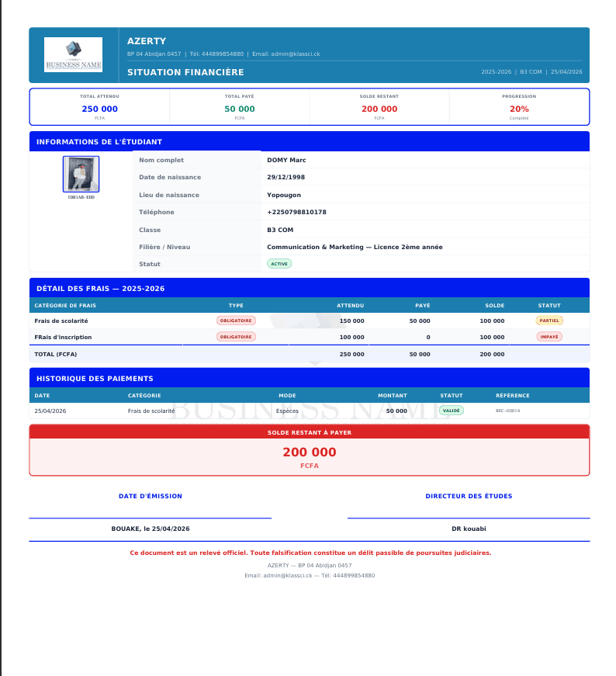Viewport: 616px width, 676px height.
Task: Select the birthplace "Yopougon"
Action: [x=284, y=195]
